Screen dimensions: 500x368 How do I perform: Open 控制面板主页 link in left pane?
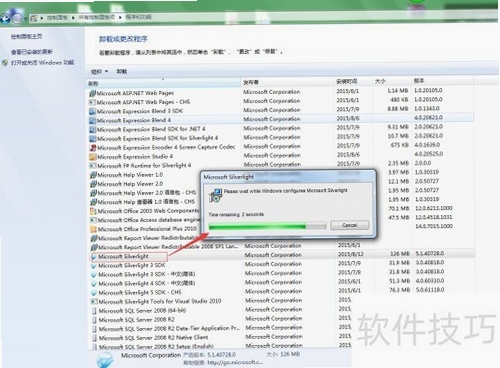(x=26, y=36)
